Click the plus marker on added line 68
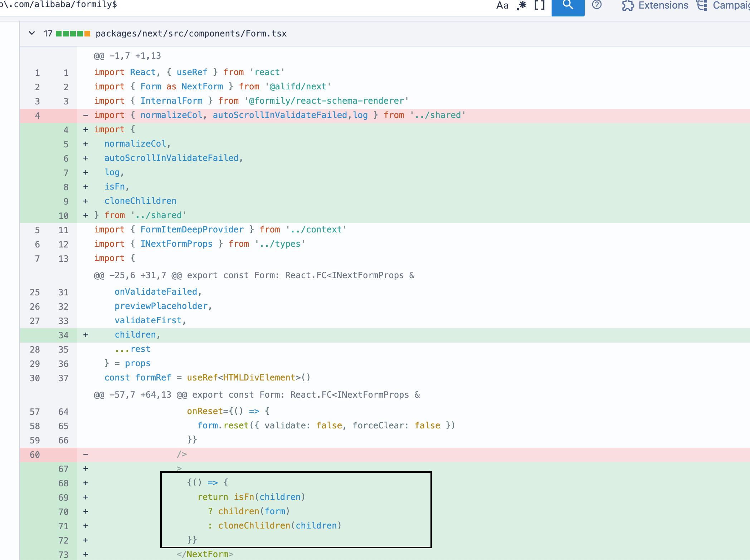 [x=86, y=483]
